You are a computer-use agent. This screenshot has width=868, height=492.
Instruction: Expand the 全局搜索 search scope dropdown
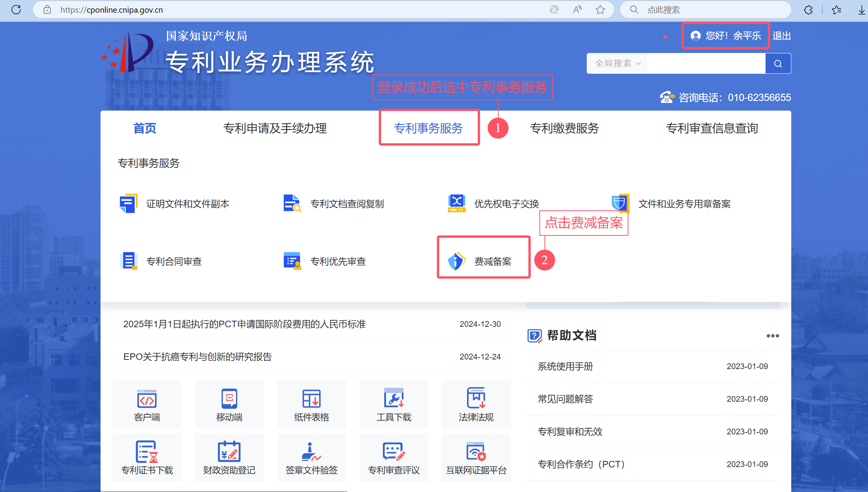tap(617, 63)
